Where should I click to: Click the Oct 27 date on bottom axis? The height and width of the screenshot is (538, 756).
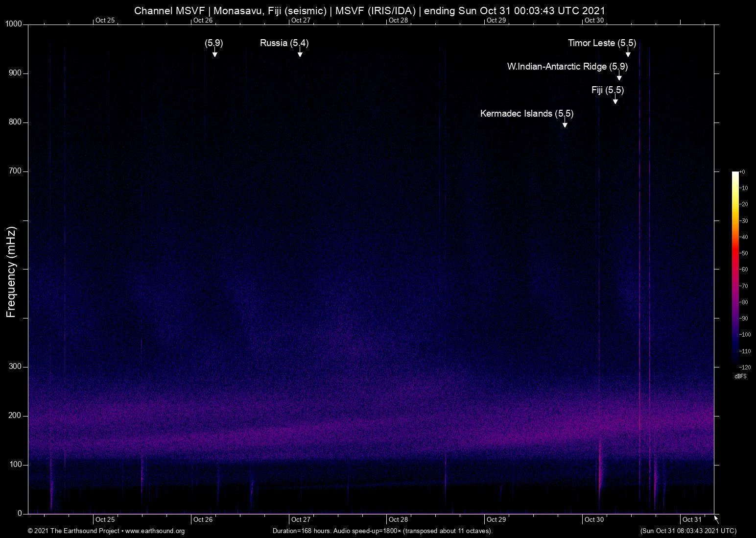click(x=301, y=520)
